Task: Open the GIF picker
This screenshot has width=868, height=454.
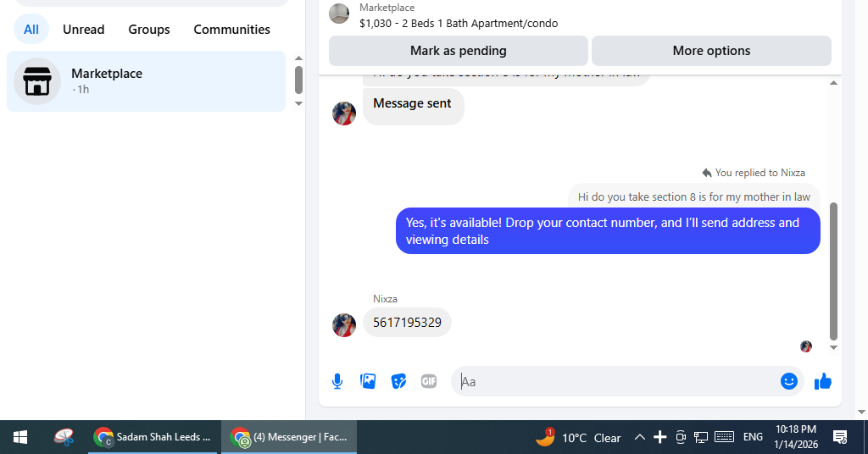Action: 429,381
